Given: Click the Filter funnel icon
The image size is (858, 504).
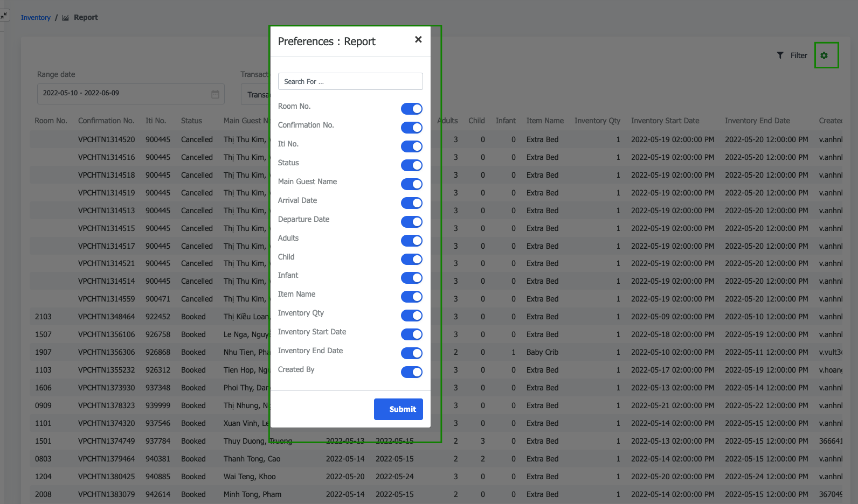Looking at the screenshot, I should [x=780, y=55].
